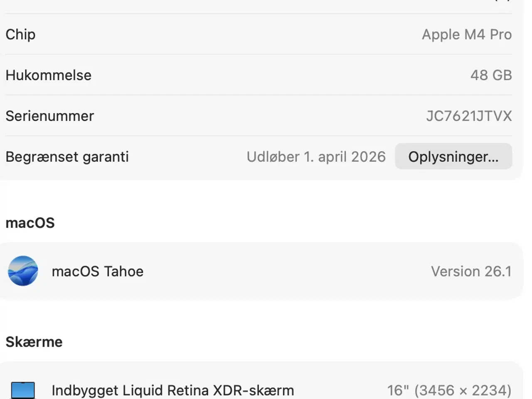
Task: Click the Udløber 1. april 2026 warranty text
Action: [316, 157]
